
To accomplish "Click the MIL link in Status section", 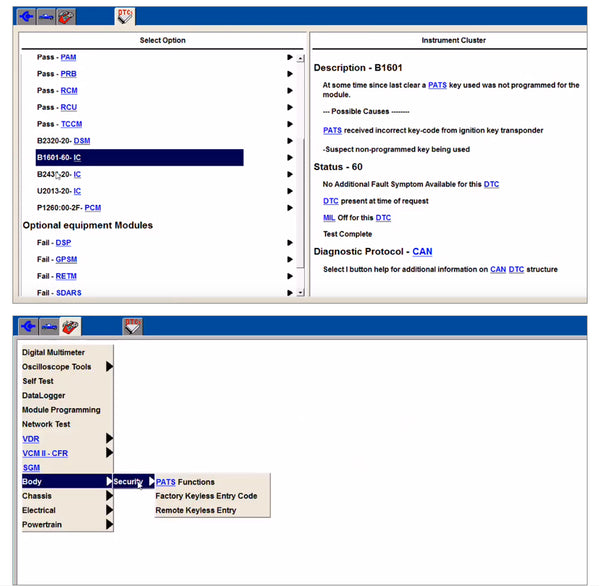I will click(x=330, y=217).
